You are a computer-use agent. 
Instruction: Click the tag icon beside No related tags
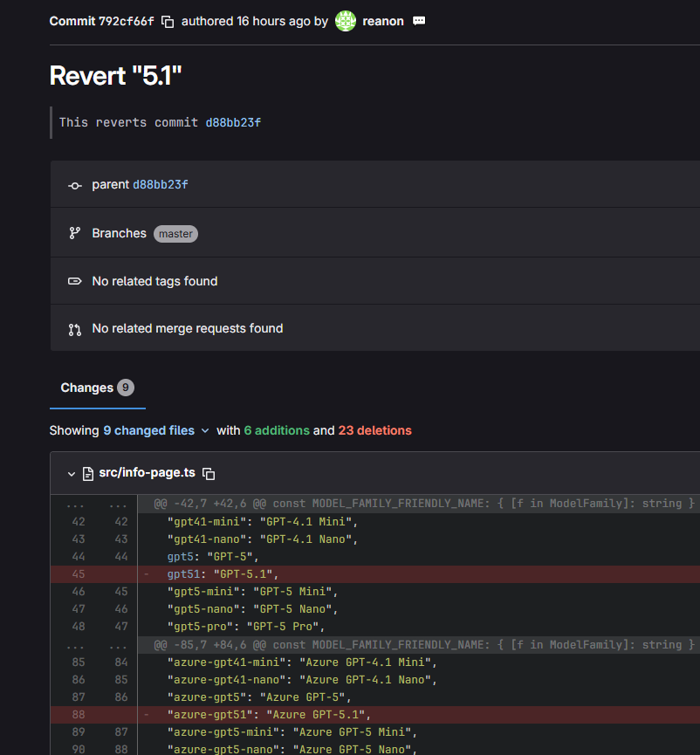tap(74, 281)
